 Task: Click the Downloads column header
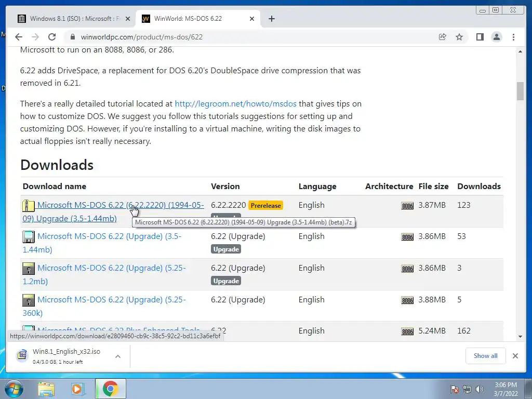(479, 187)
